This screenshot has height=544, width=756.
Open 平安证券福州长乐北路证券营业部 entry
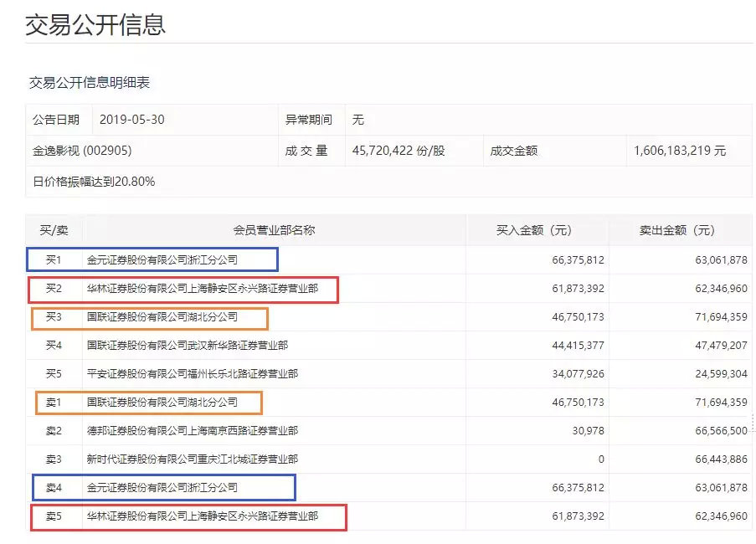point(193,373)
